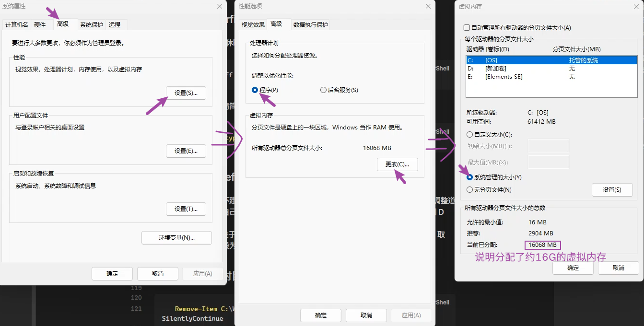
Task: Open 系统保护 tab
Action: click(92, 25)
